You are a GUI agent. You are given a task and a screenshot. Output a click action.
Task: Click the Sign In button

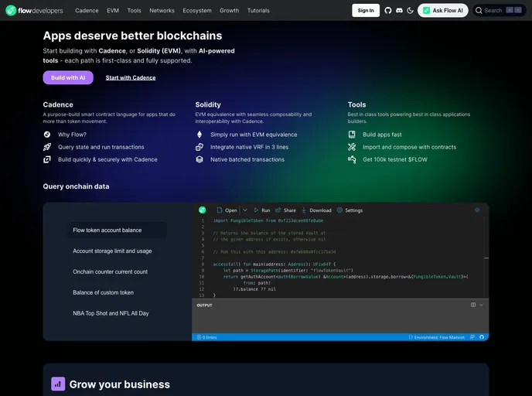tap(366, 11)
